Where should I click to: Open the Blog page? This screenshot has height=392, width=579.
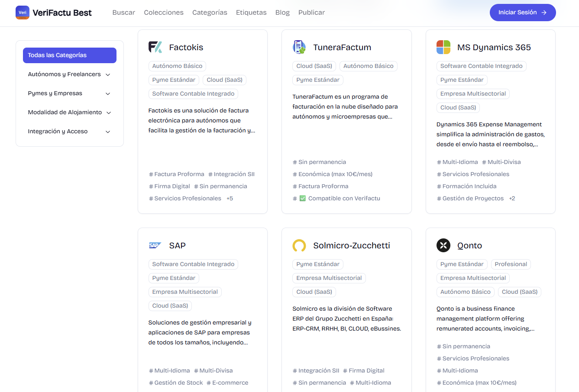(282, 13)
